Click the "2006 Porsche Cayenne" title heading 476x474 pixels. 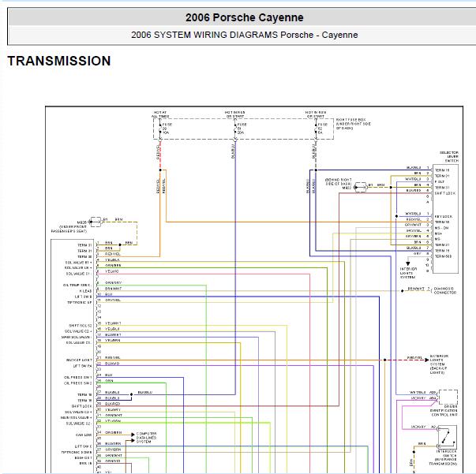coord(245,17)
